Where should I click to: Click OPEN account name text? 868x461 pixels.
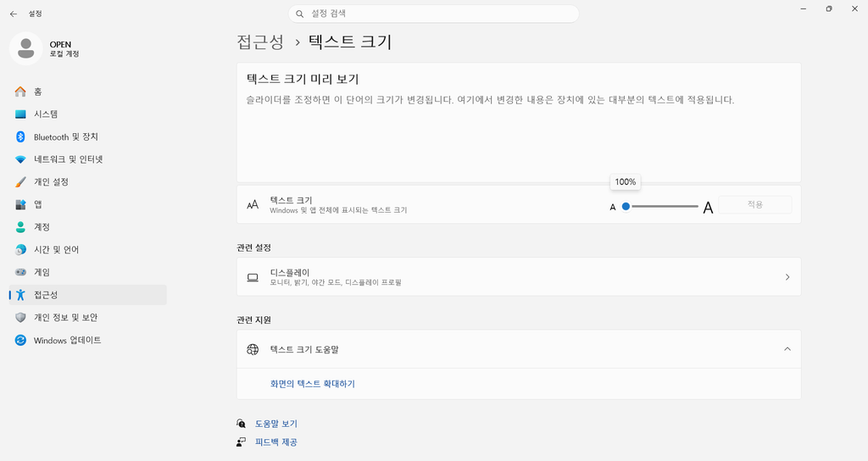pyautogui.click(x=60, y=44)
